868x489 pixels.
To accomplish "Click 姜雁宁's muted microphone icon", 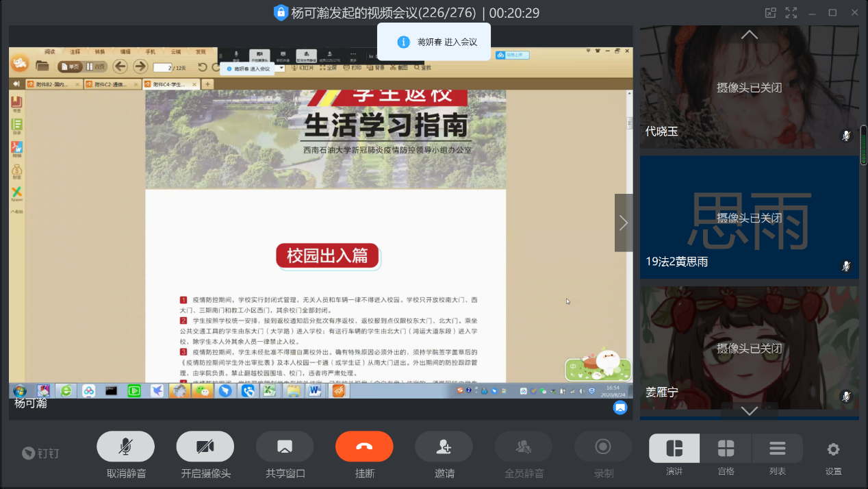I will point(846,397).
